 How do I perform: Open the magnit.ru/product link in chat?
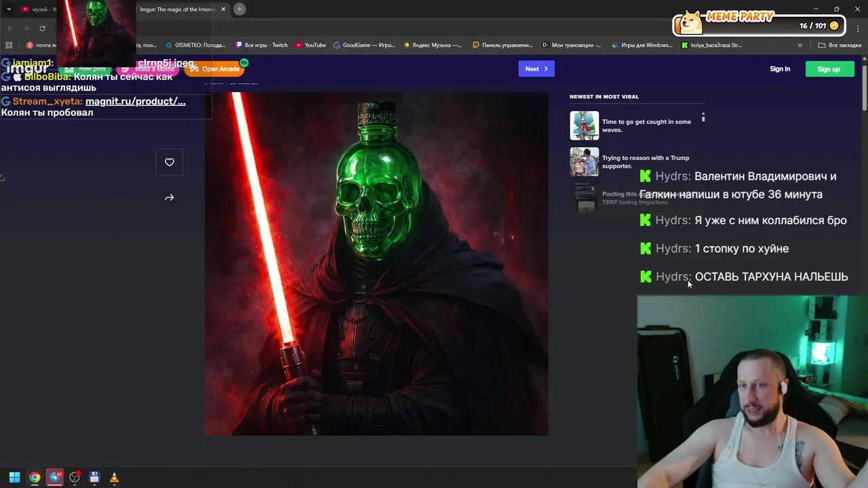[x=136, y=101]
